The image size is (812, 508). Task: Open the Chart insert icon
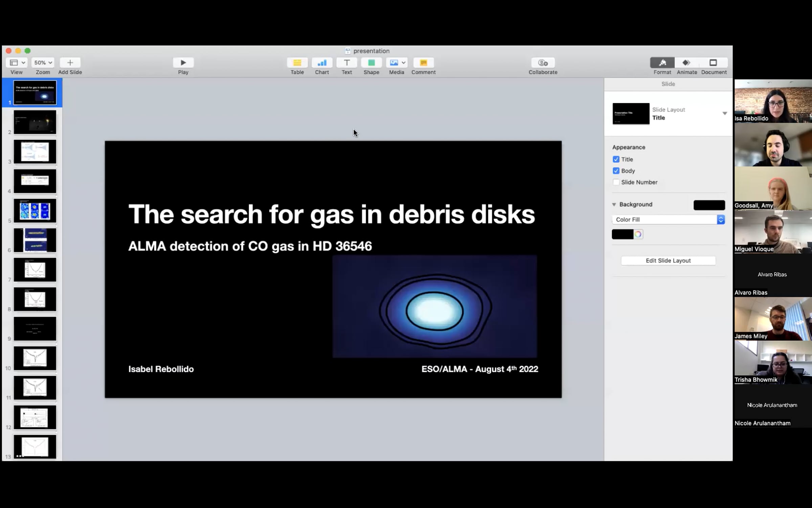tap(322, 63)
